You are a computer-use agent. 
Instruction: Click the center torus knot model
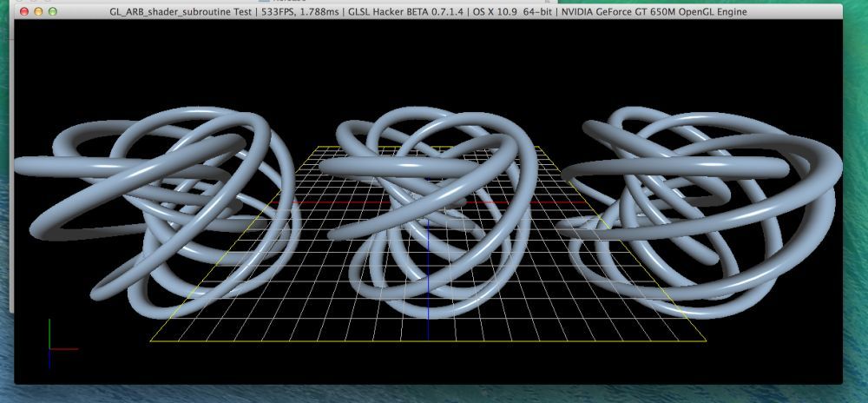pyautogui.click(x=429, y=213)
